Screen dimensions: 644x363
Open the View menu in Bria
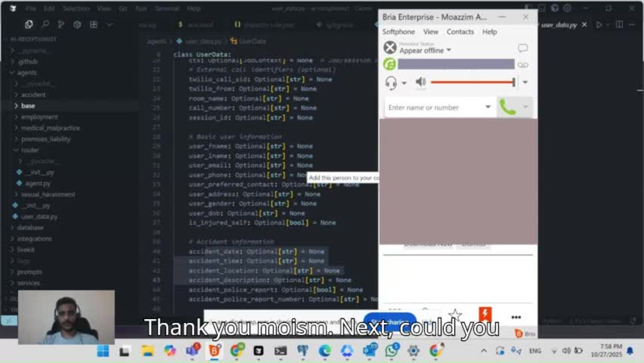(430, 32)
